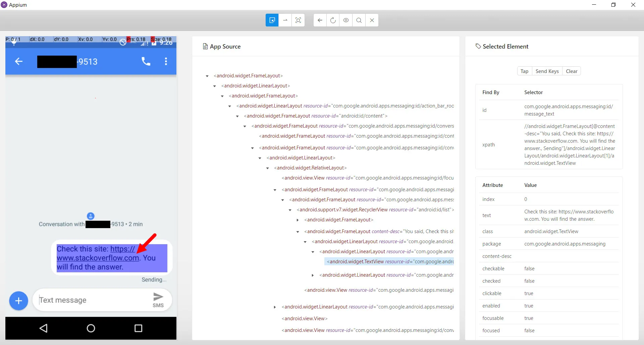Image resolution: width=644 pixels, height=345 pixels.
Task: Expand the collapsed LinearLayout below the TextView row
Action: point(313,275)
